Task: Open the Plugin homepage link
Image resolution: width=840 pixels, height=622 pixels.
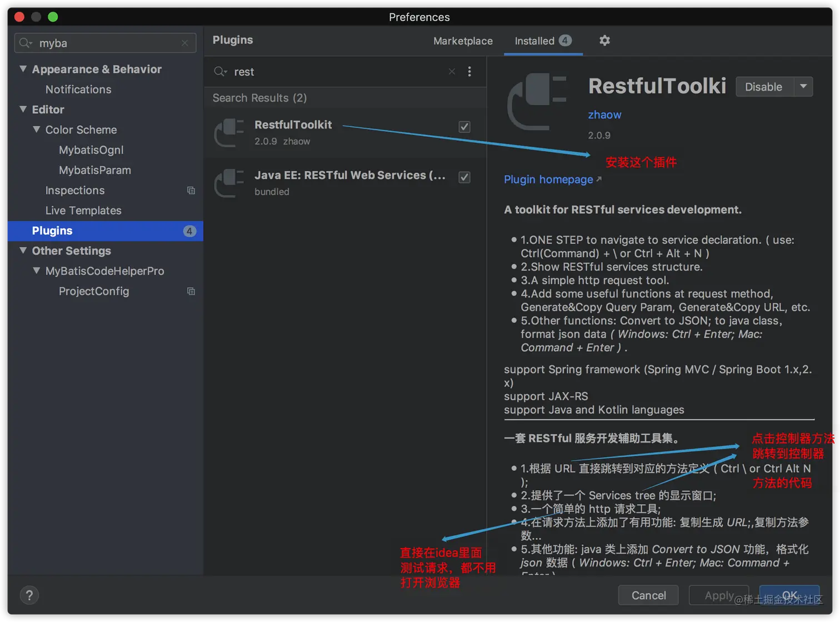Action: point(552,180)
